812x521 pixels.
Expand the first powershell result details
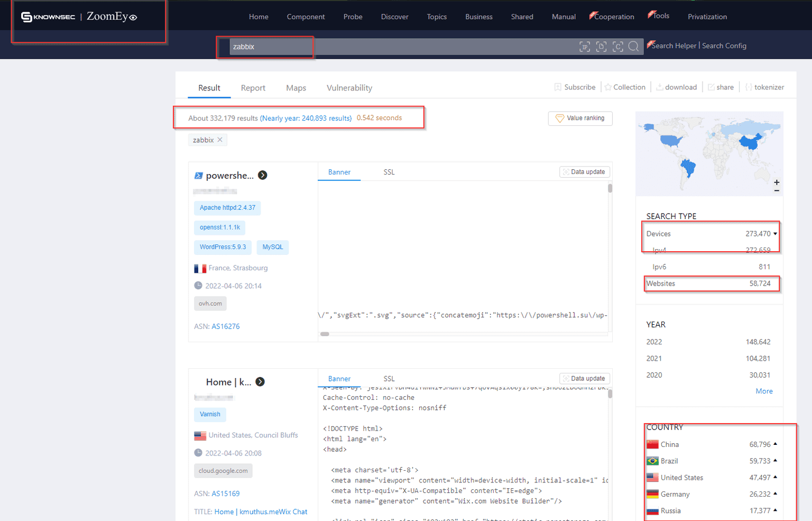click(263, 175)
